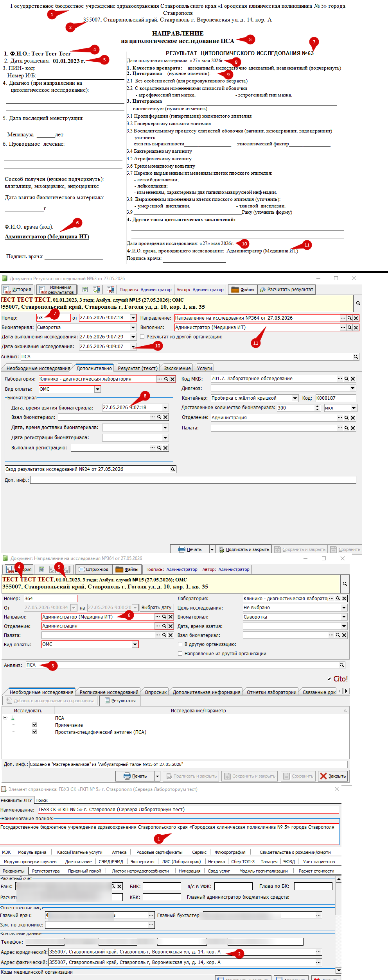This screenshot has width=388, height=980.
Task: Click Доп. инф. field in Результат window
Action: (193, 480)
